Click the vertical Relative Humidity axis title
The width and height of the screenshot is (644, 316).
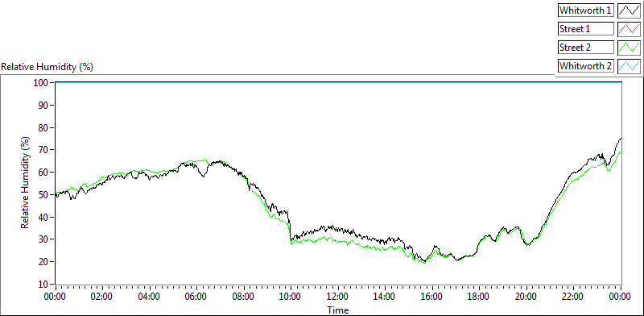tap(26, 184)
